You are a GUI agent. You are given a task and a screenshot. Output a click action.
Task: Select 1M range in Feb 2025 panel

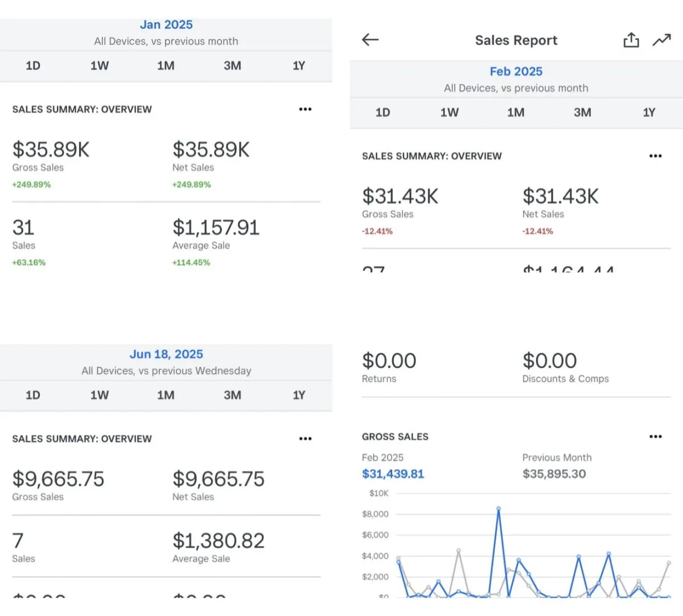tap(516, 112)
